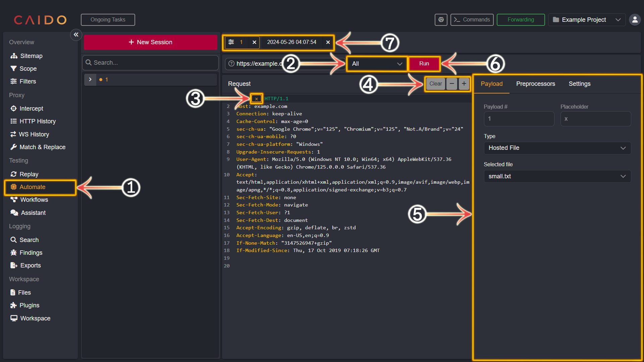
Task: Open Filters in the sidebar
Action: (x=23, y=81)
